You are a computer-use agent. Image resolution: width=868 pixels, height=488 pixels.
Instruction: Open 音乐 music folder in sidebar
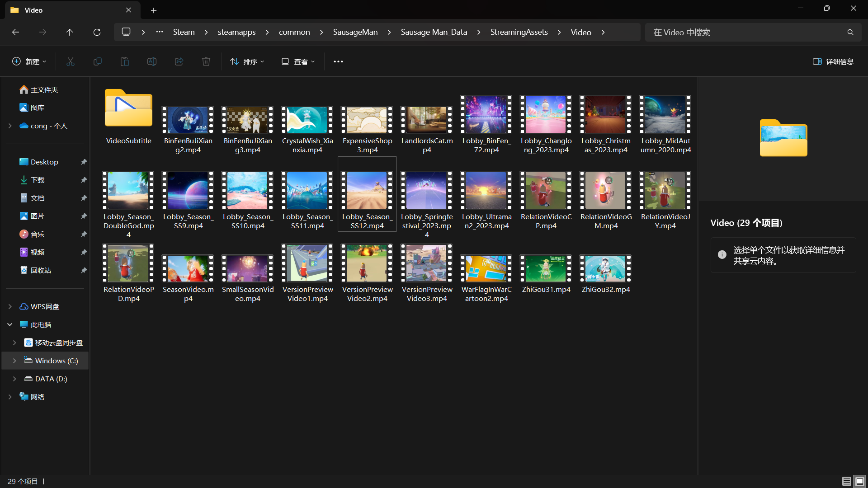click(x=37, y=234)
